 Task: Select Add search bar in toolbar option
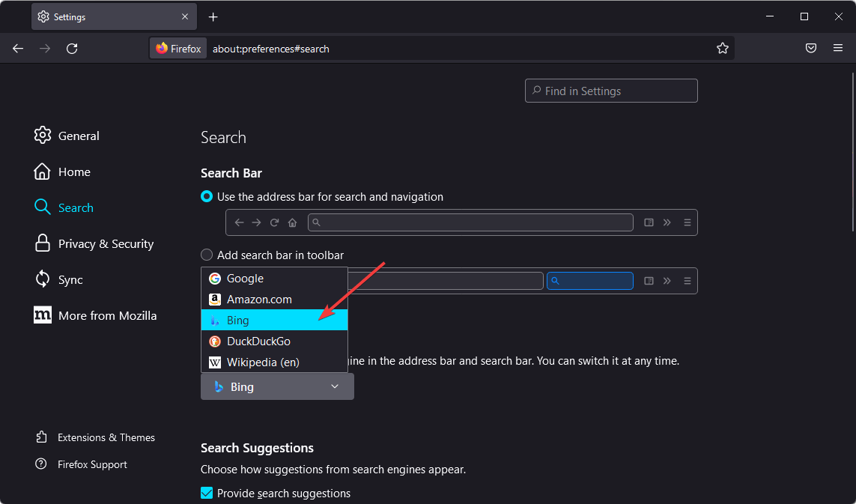tap(207, 255)
